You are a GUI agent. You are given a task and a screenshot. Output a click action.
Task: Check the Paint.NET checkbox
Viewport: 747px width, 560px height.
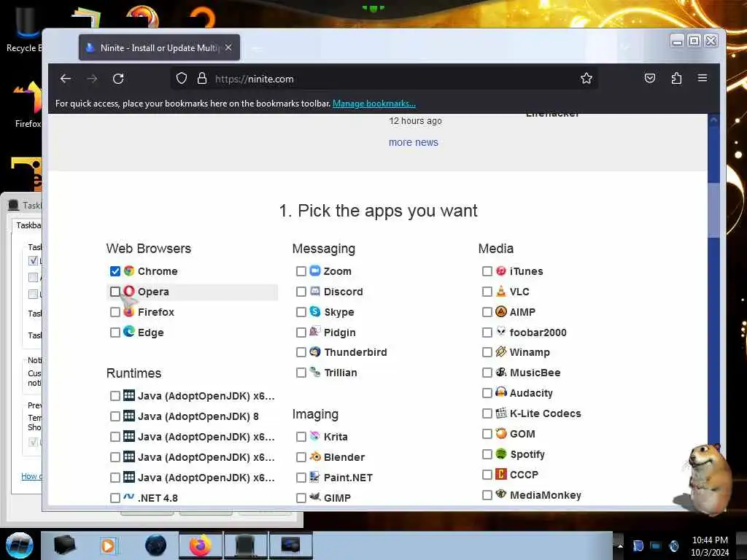tap(301, 478)
